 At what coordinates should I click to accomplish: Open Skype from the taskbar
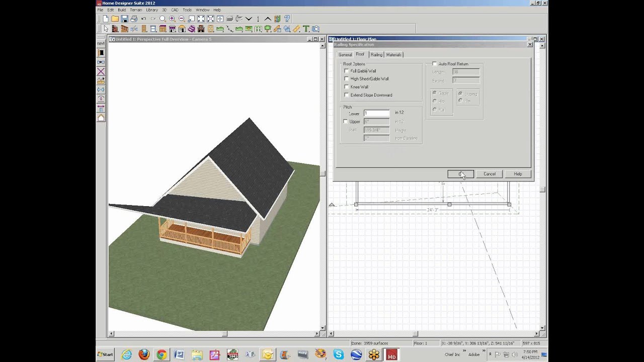pos(338,354)
